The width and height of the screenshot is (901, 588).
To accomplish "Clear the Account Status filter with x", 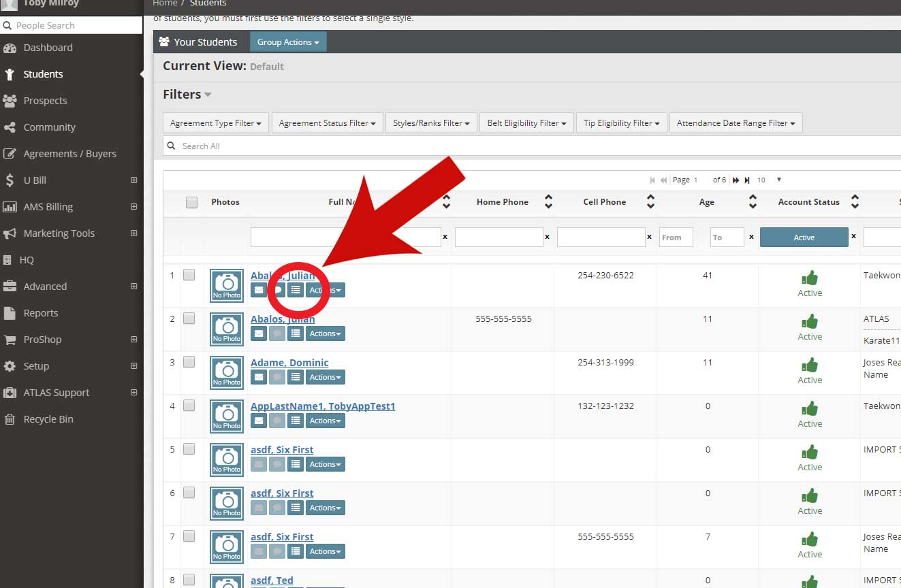I will [x=853, y=237].
